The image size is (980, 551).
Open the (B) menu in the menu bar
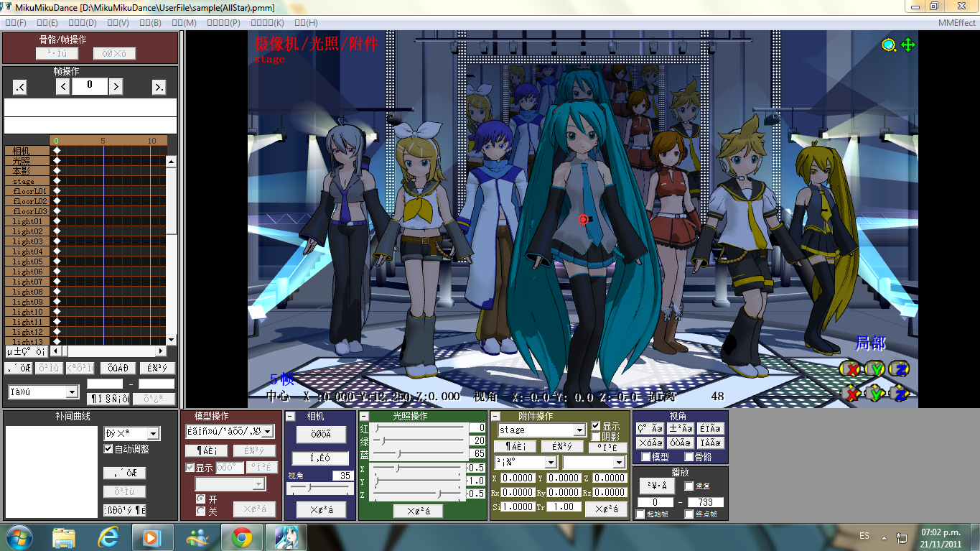coord(150,23)
